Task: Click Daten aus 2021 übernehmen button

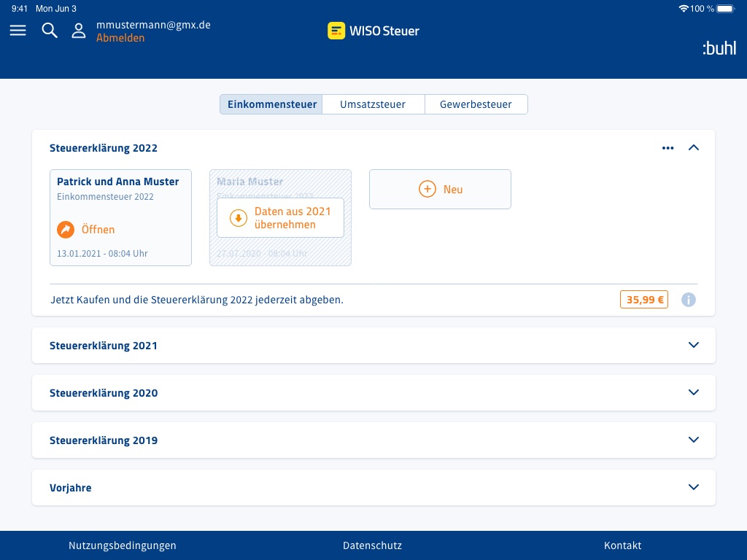Action: (x=280, y=218)
